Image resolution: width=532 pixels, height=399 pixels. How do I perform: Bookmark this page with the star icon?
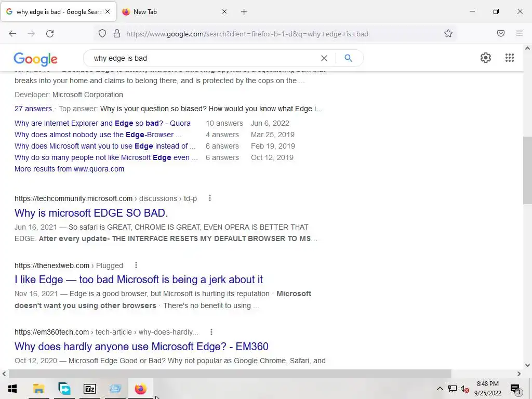click(x=448, y=33)
